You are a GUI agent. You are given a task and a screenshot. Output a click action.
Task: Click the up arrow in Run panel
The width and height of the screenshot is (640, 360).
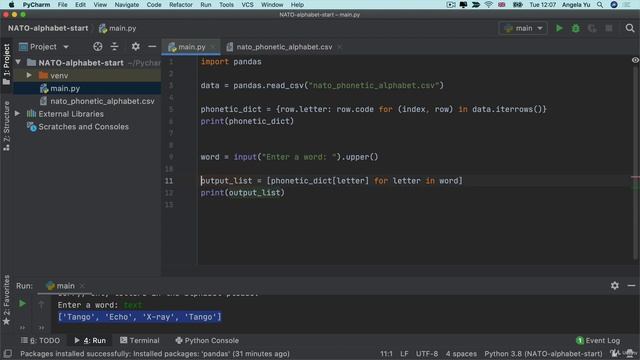[x=41, y=304]
